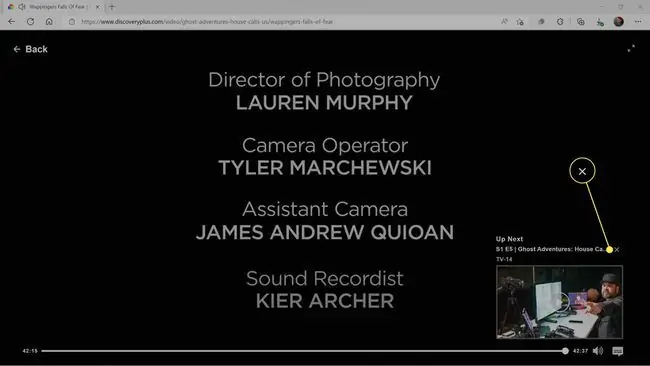Click the browser back arrow

point(12,22)
